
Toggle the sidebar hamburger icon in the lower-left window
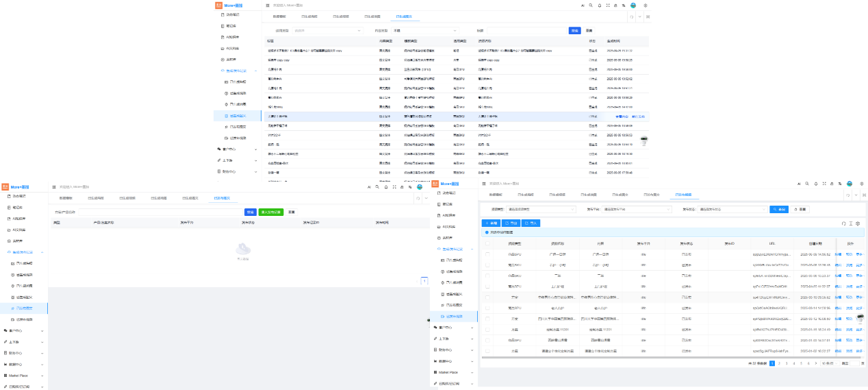pos(53,186)
